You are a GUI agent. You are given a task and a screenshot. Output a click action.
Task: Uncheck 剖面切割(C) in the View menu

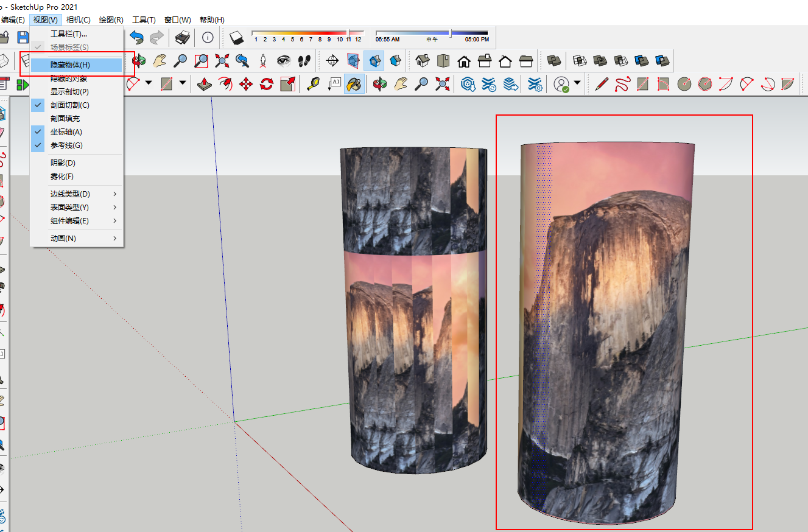pos(77,105)
